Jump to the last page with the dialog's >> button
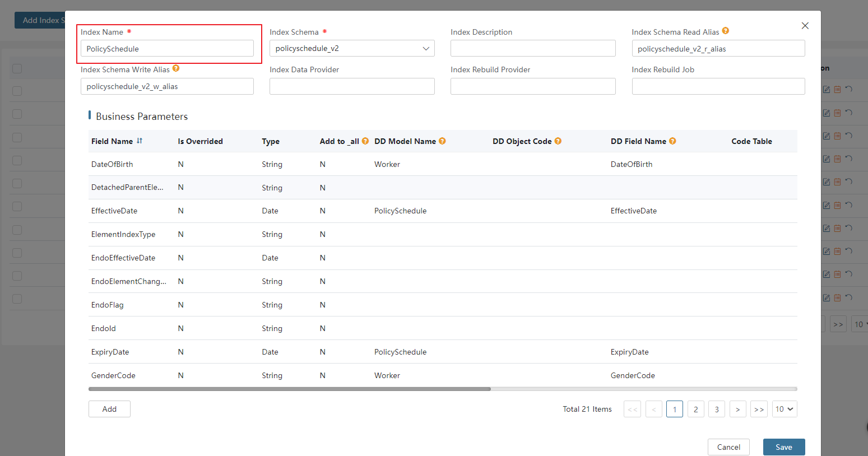This screenshot has width=868, height=456. pos(759,409)
